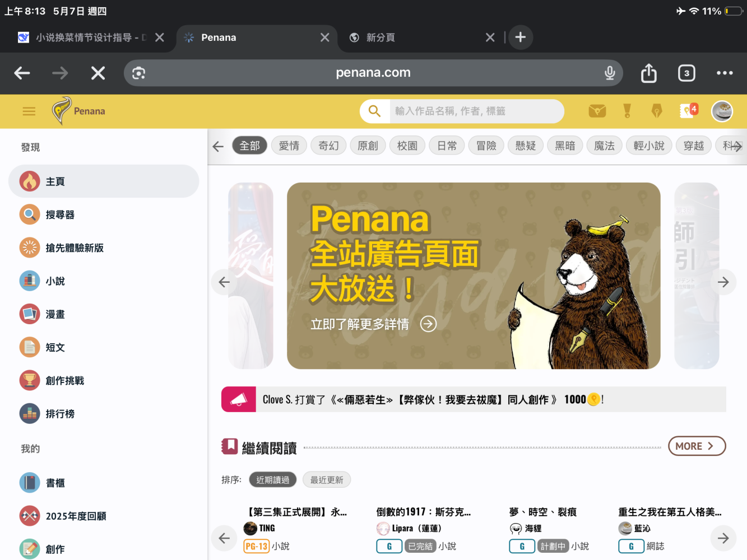Open 搜尋器 in the sidebar
The width and height of the screenshot is (747, 560).
tap(104, 214)
